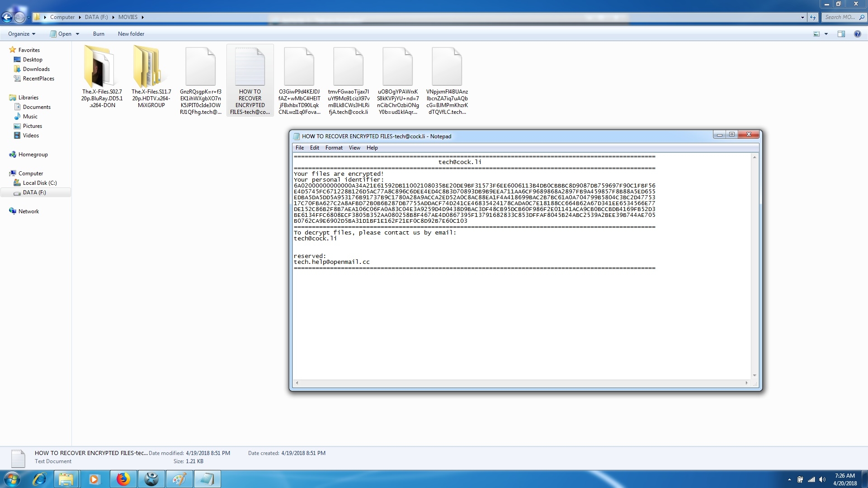Open Explorer help icon
868x488 pixels.
(x=857, y=34)
